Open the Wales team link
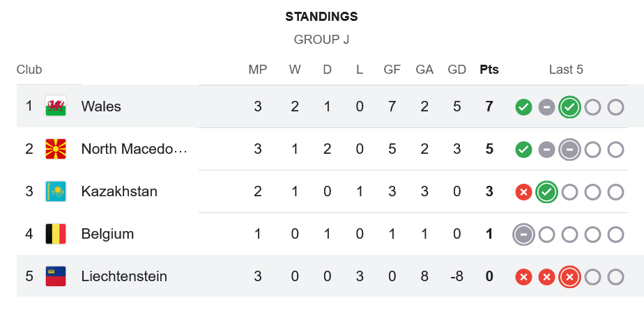The width and height of the screenshot is (644, 309). pos(101,106)
